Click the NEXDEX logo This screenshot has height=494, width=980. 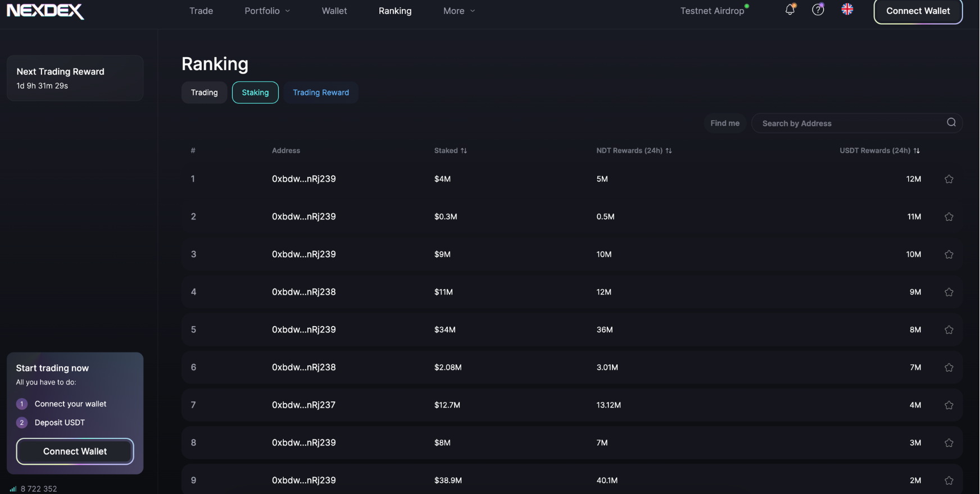tap(45, 11)
